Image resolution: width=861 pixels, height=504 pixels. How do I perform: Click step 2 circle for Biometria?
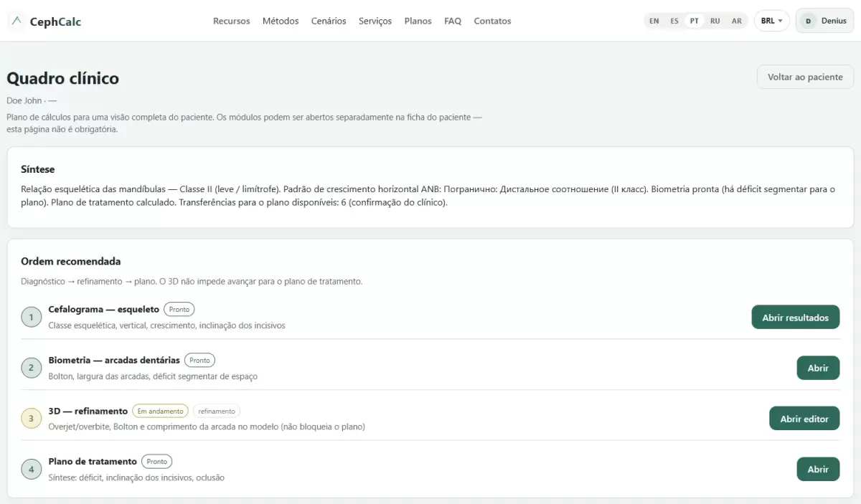point(31,368)
